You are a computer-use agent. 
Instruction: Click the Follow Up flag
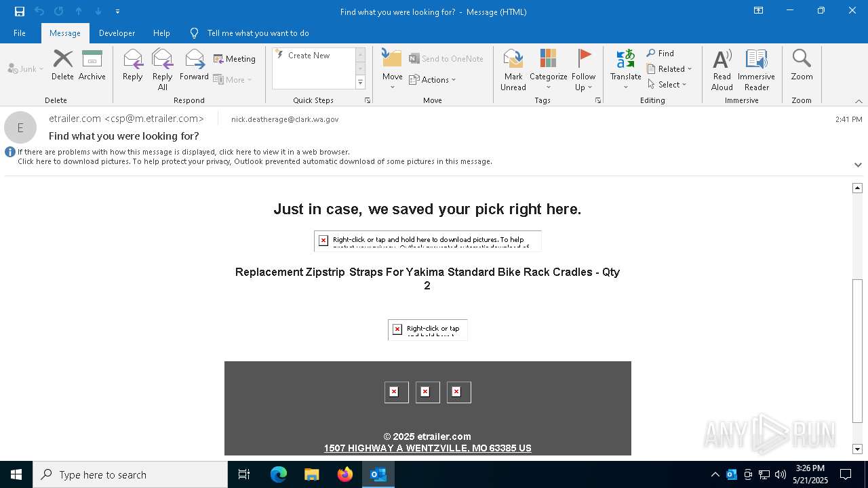[x=583, y=70]
